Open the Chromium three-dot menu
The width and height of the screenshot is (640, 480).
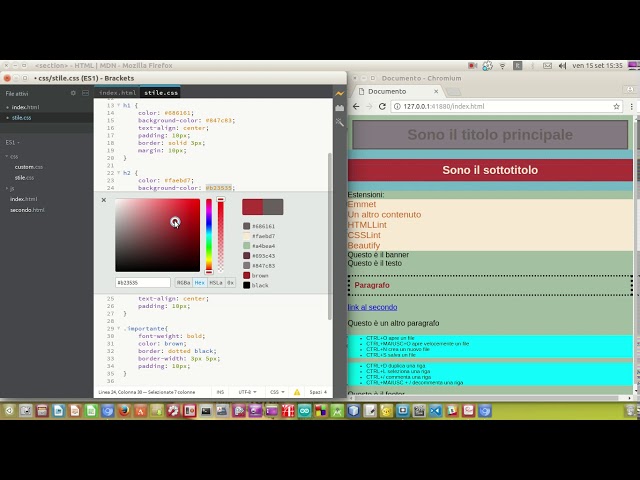[631, 106]
